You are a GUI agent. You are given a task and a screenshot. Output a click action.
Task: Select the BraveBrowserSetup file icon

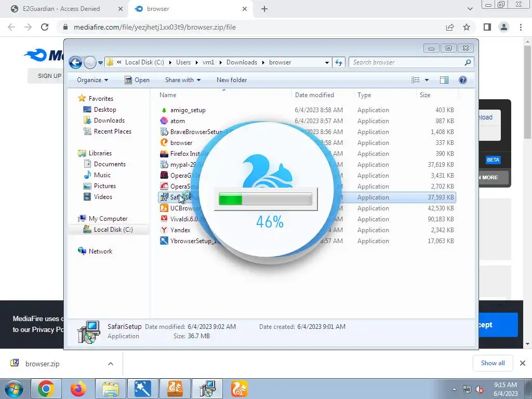[x=164, y=131]
